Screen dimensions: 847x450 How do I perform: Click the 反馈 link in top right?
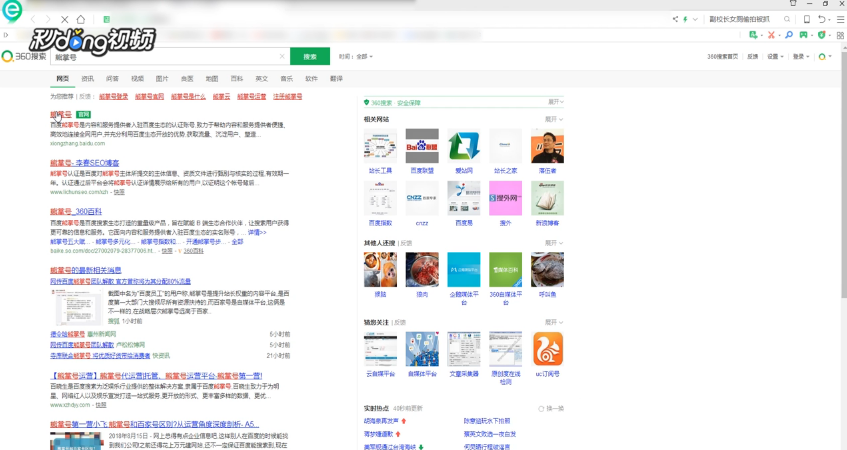click(752, 56)
